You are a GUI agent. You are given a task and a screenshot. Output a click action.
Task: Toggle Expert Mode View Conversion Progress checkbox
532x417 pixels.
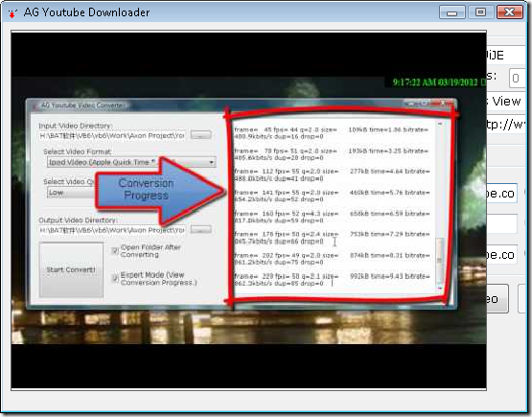(x=115, y=278)
